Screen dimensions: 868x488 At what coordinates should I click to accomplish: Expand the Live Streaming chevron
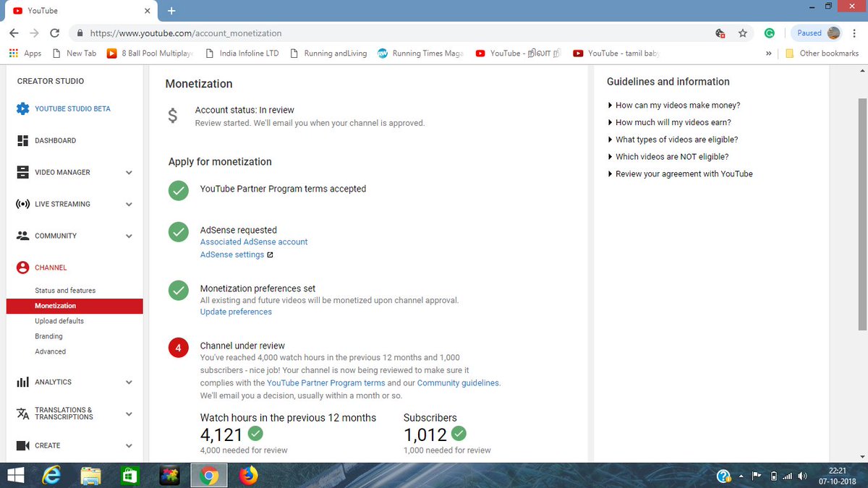pos(129,204)
